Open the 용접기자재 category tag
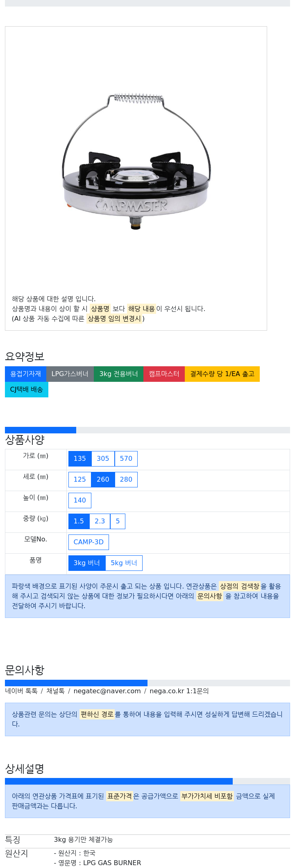Screen dimensions: 295x868 coord(26,374)
